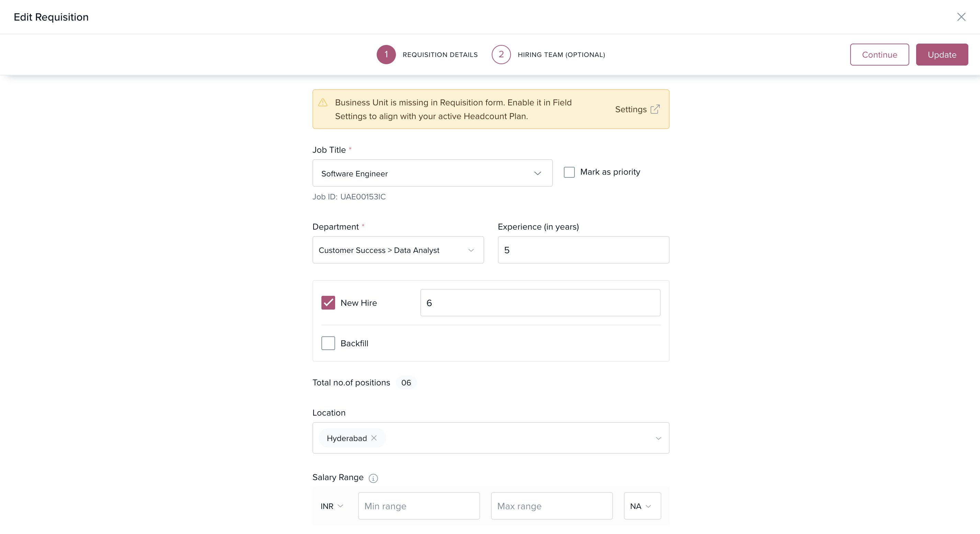Switch to Hiring Team (Optional) step
Viewport: 980px width, 534px height.
[561, 55]
